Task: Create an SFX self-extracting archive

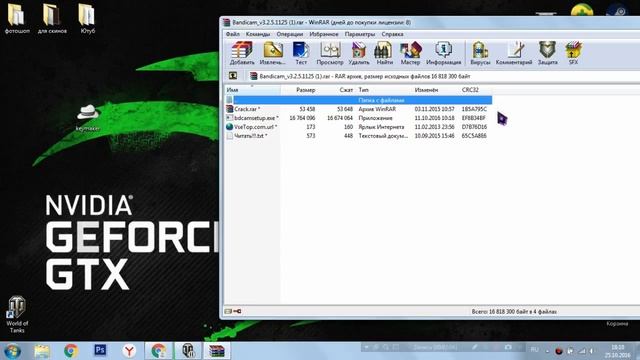Action: 573,53
